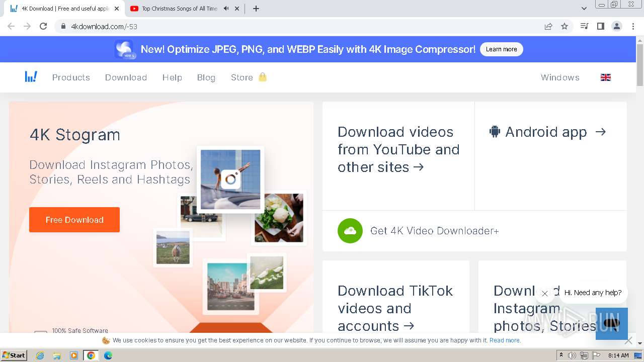
Task: Select the UK flag language icon
Action: click(x=606, y=77)
